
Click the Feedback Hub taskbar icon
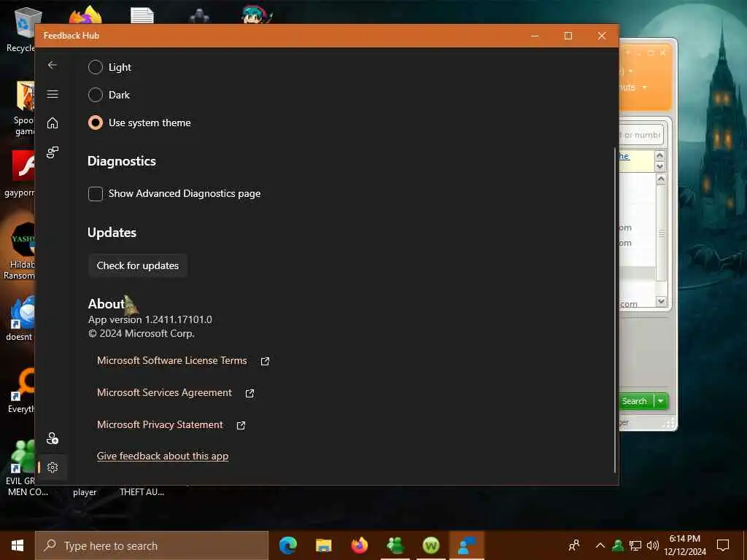467,545
